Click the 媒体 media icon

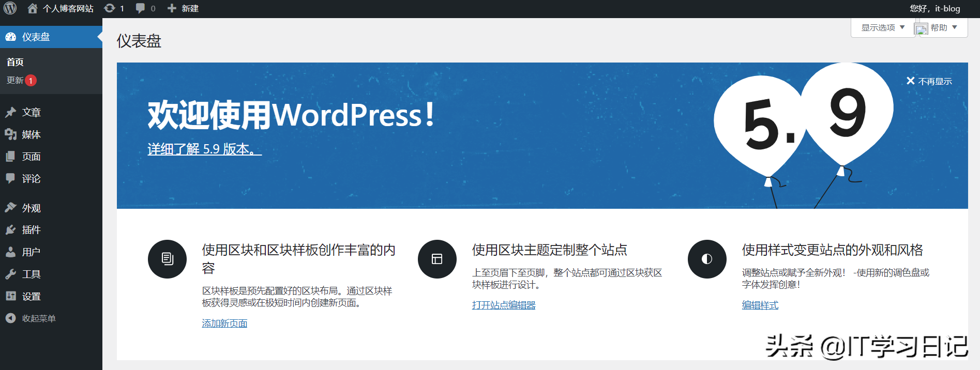click(x=11, y=134)
